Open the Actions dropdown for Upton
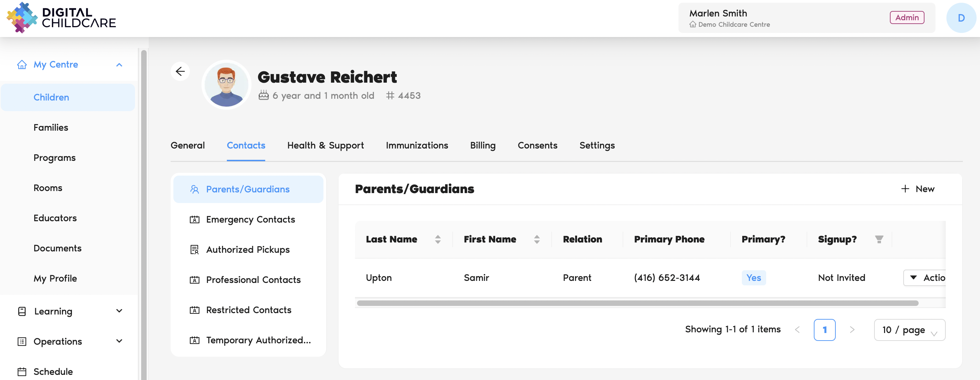Screen dimensions: 980x380 pyautogui.click(x=924, y=277)
